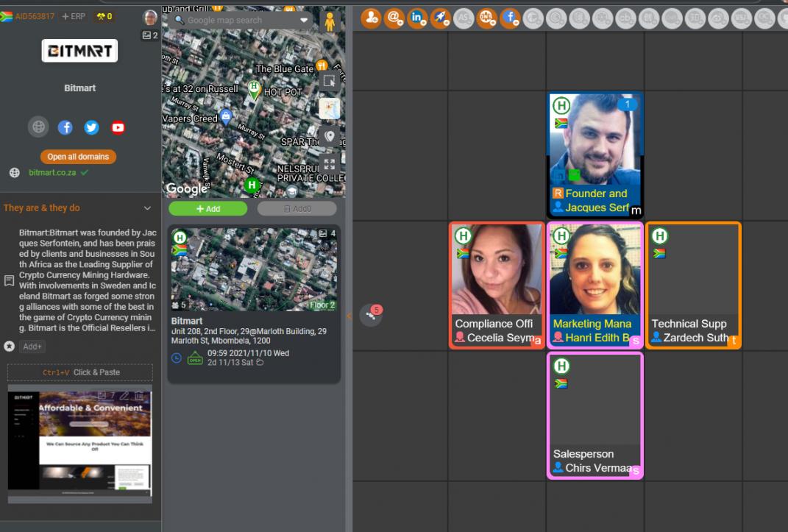Toggle fullscreen view of the map
Image resolution: width=788 pixels, height=532 pixels.
(329, 164)
